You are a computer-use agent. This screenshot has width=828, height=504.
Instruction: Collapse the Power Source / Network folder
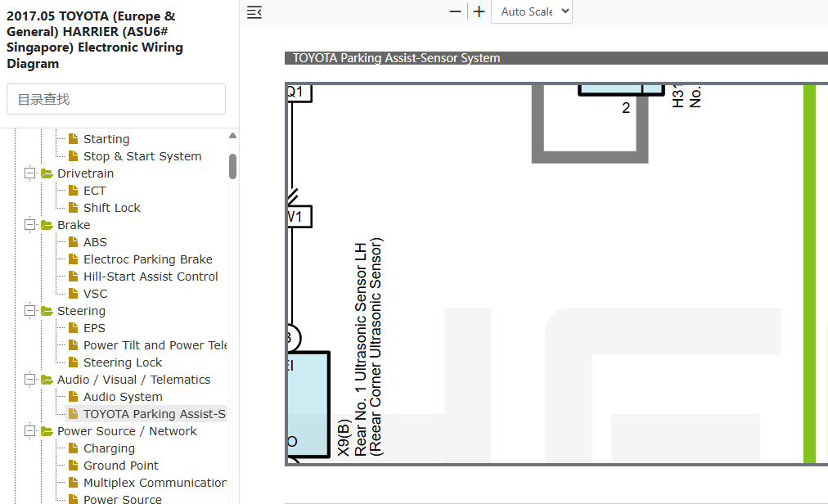click(x=30, y=431)
